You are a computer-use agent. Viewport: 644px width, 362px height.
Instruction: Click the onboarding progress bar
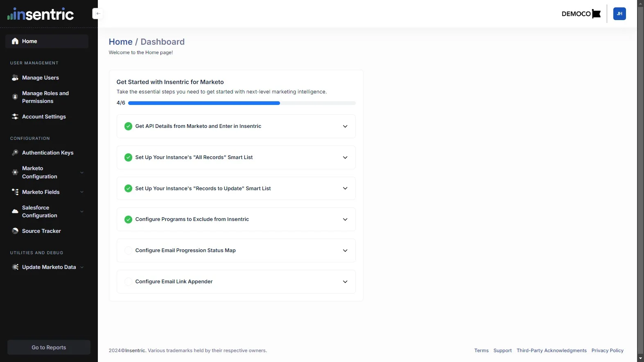pos(242,103)
